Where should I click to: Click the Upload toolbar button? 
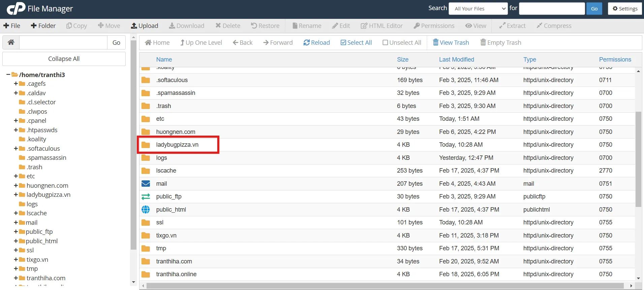[x=144, y=26]
